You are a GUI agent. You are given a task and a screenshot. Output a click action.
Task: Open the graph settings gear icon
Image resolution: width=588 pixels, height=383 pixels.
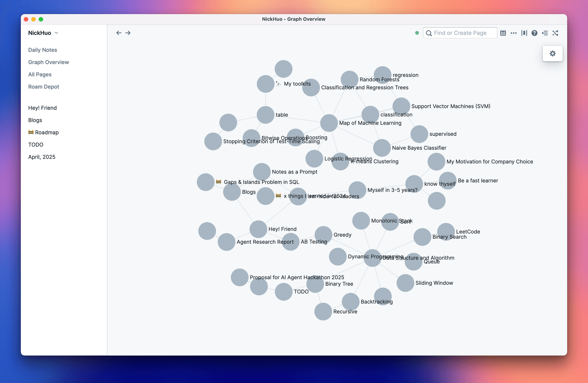552,53
